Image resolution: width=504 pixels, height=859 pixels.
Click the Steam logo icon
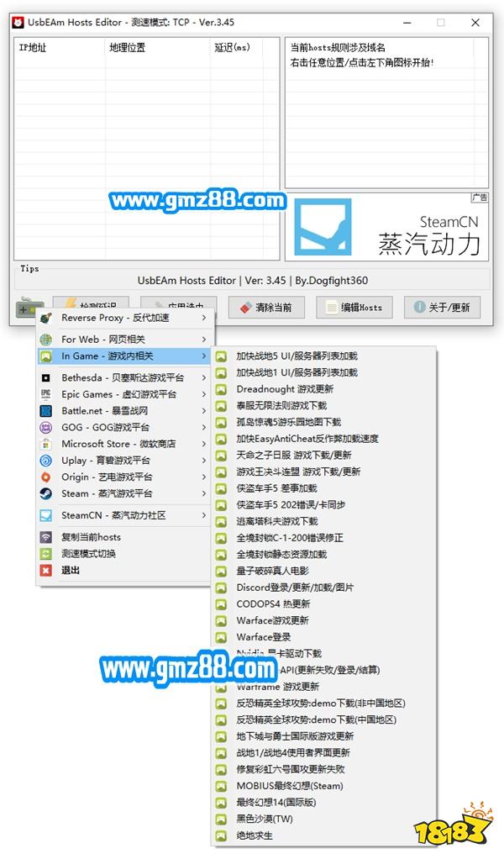pyautogui.click(x=46, y=493)
